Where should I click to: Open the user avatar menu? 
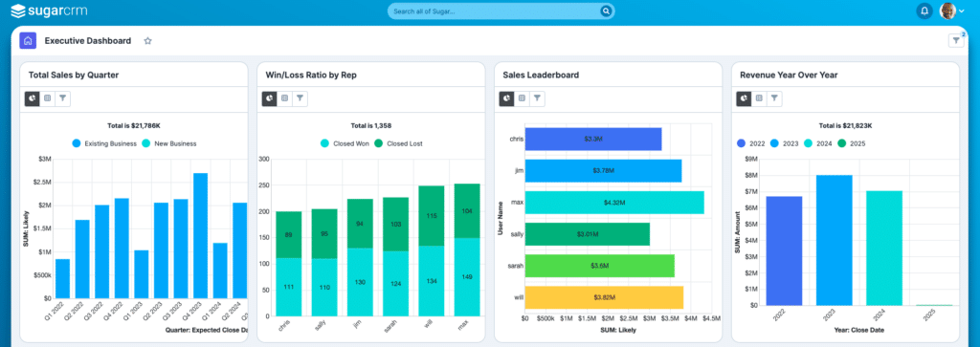click(x=952, y=11)
